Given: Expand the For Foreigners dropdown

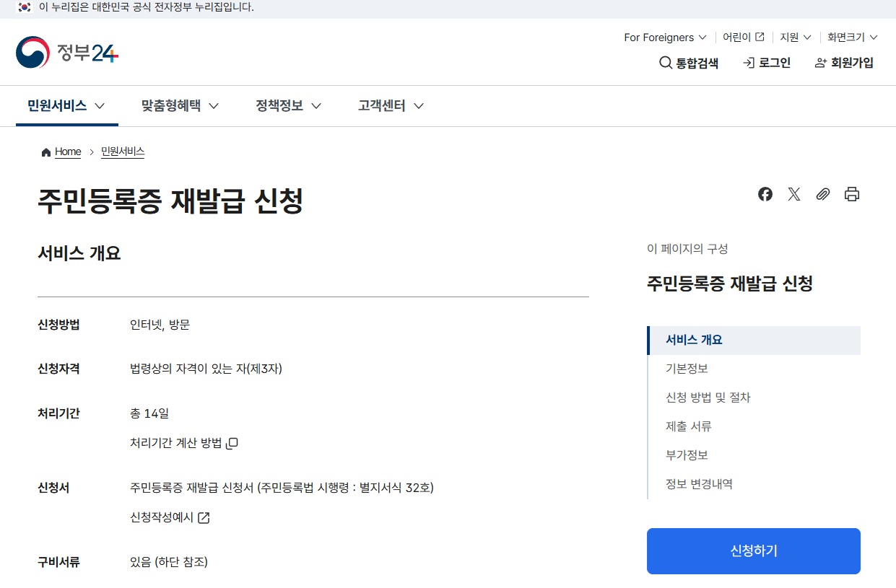Looking at the screenshot, I should [x=664, y=37].
